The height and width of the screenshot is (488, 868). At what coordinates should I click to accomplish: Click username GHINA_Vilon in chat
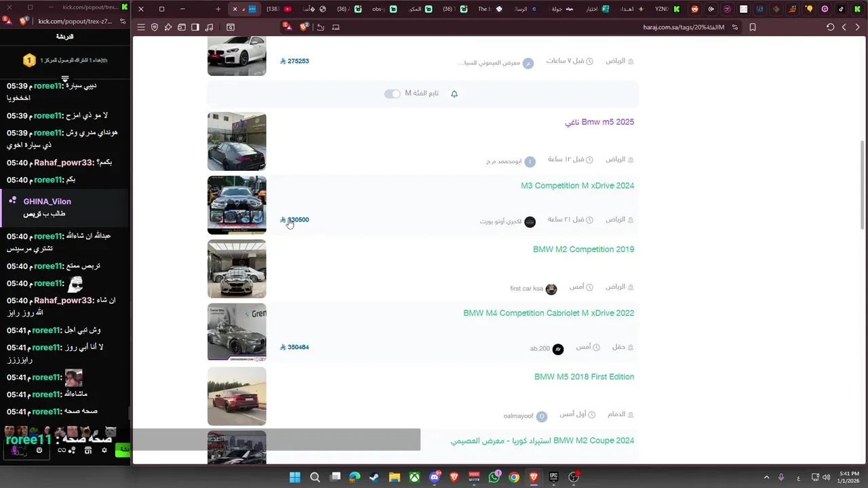coord(47,201)
